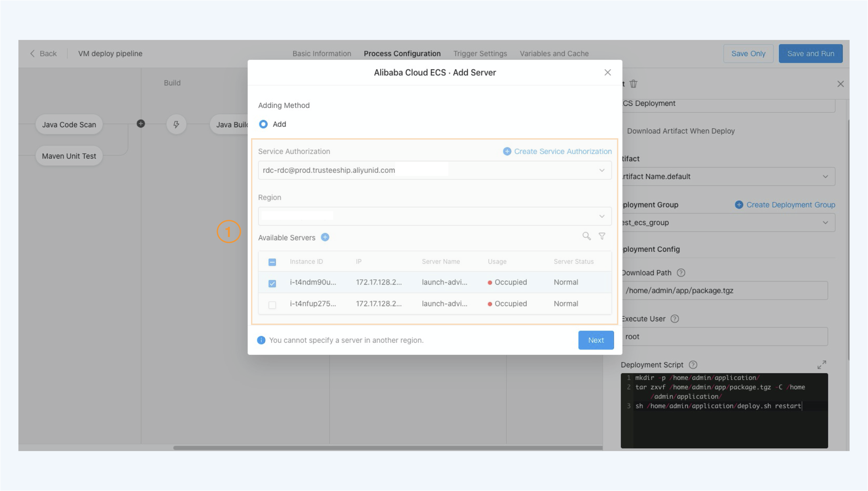Open the Service Authorization dropdown
The width and height of the screenshot is (868, 491).
(434, 170)
